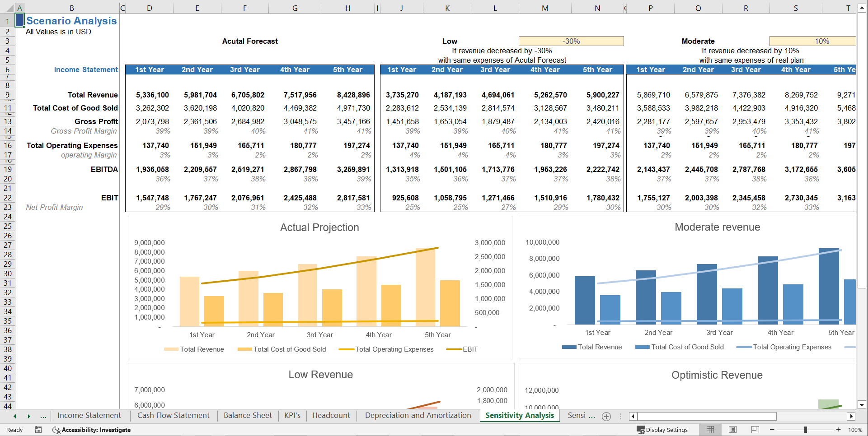Open the Balance Sheet tab
Screen dimensions: 868x436
coord(248,415)
